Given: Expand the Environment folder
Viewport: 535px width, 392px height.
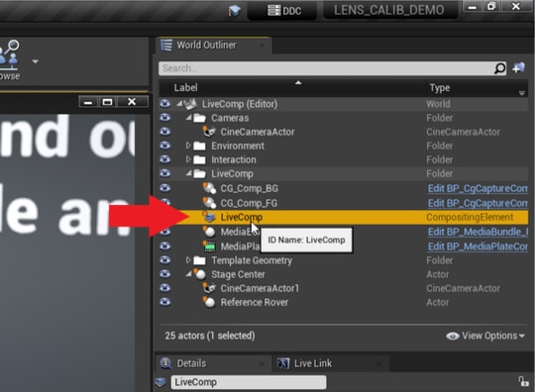Looking at the screenshot, I should tap(188, 146).
